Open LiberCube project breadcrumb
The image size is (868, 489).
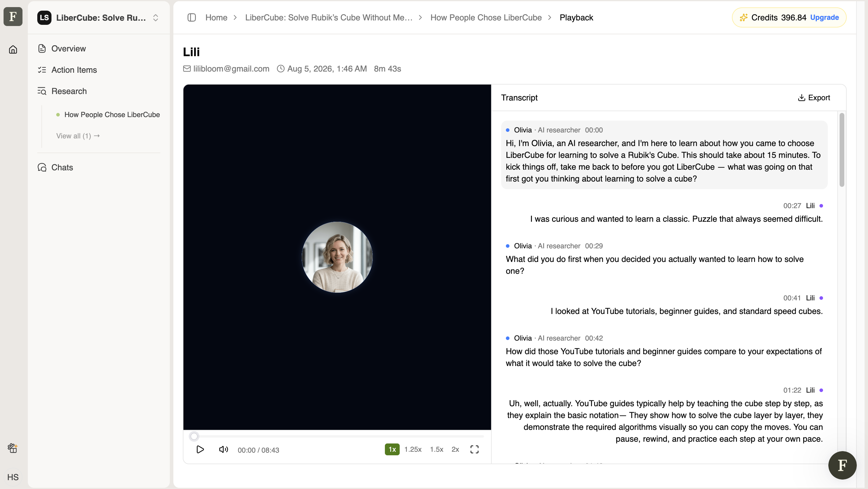[x=329, y=17]
